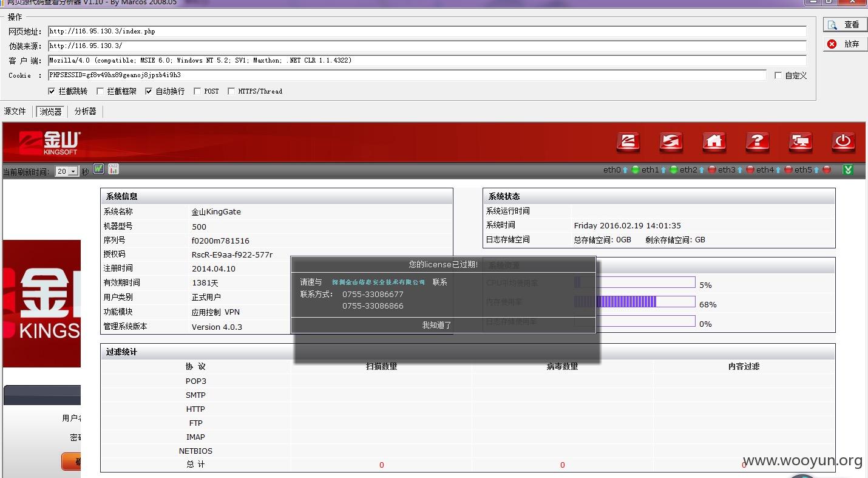The height and width of the screenshot is (478, 868).
Task: Toggle the 拦截框架 checkbox
Action: tap(100, 91)
